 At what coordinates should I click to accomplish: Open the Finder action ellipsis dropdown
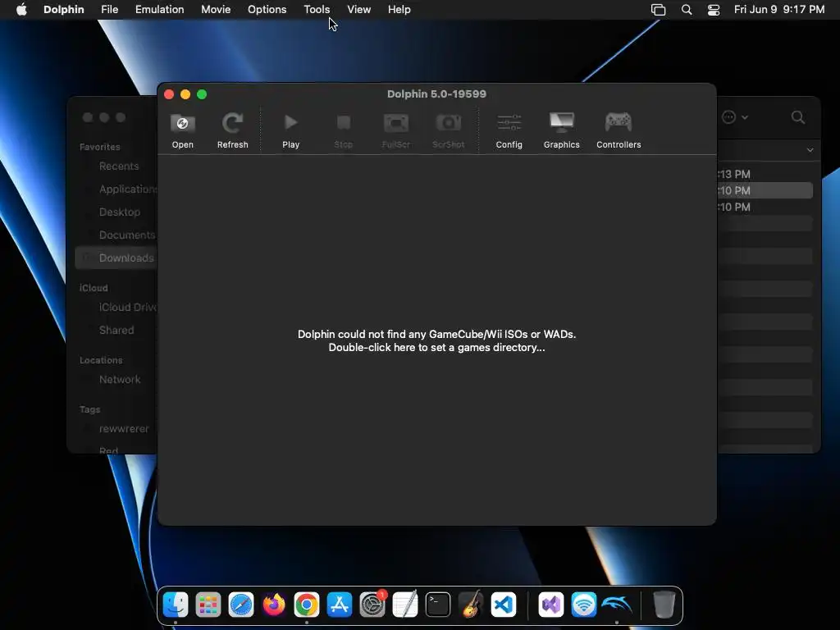point(734,117)
